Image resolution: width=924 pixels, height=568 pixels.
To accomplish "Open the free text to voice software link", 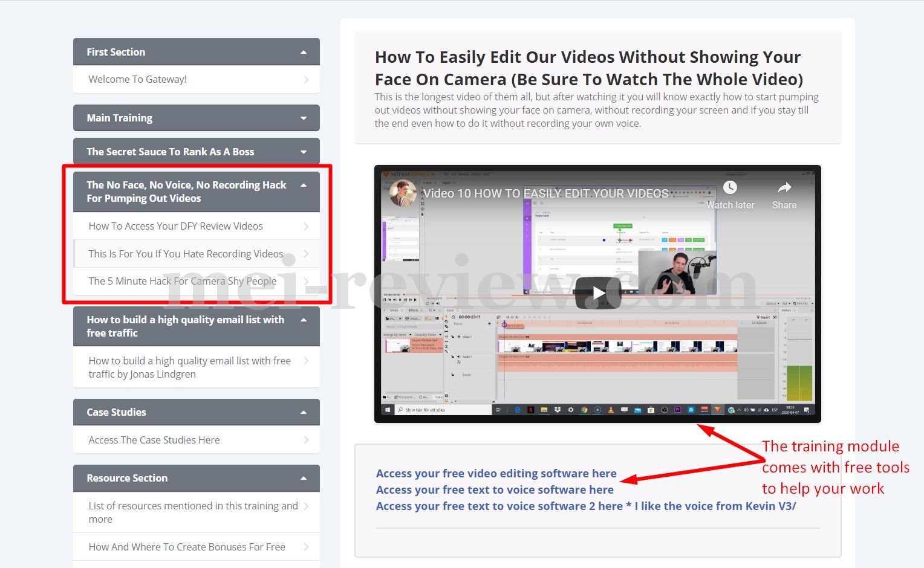I will tap(494, 490).
